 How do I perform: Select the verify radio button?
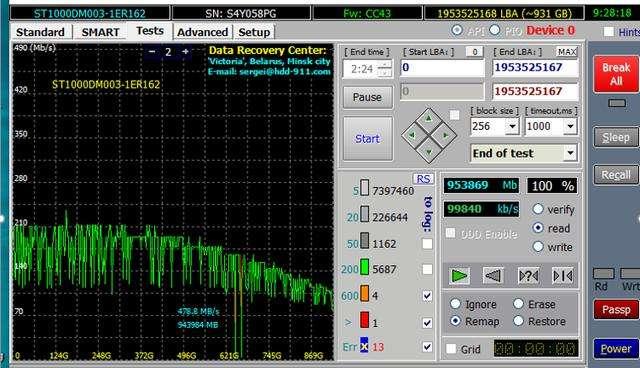tap(538, 209)
